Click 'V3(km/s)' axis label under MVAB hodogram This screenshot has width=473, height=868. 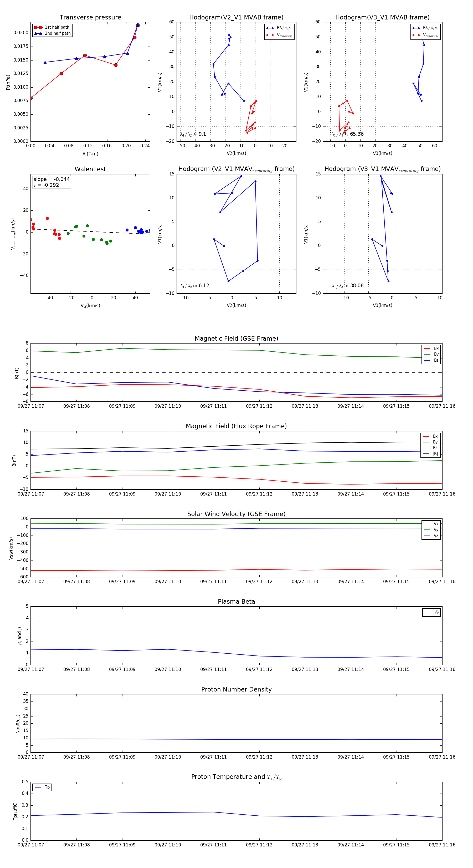[x=382, y=154]
